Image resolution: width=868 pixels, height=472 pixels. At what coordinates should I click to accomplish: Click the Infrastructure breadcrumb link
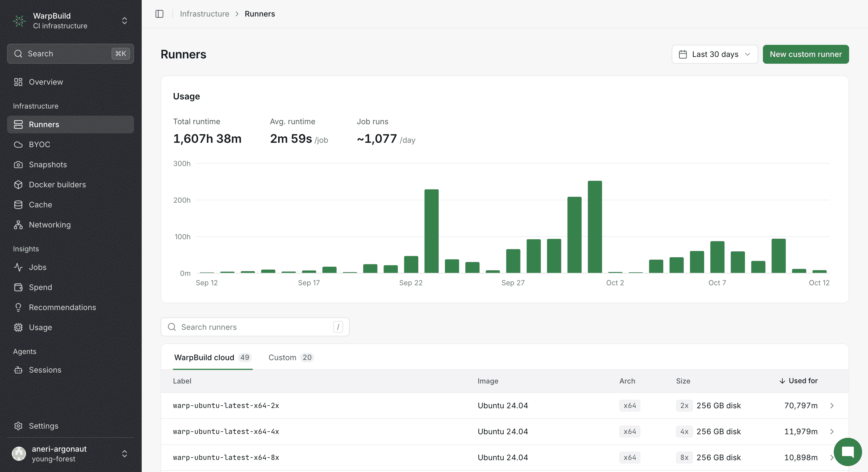pos(204,14)
